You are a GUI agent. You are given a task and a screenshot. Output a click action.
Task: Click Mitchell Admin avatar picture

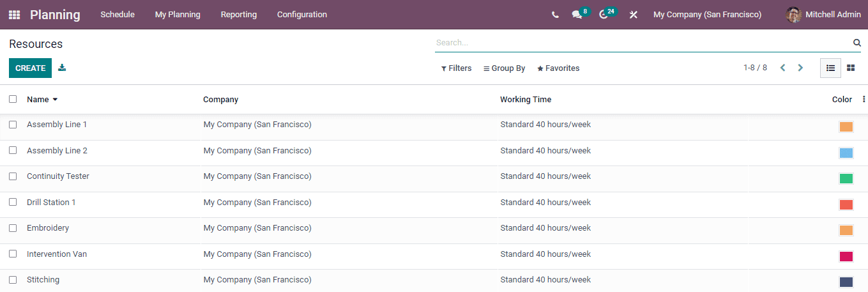tap(794, 15)
